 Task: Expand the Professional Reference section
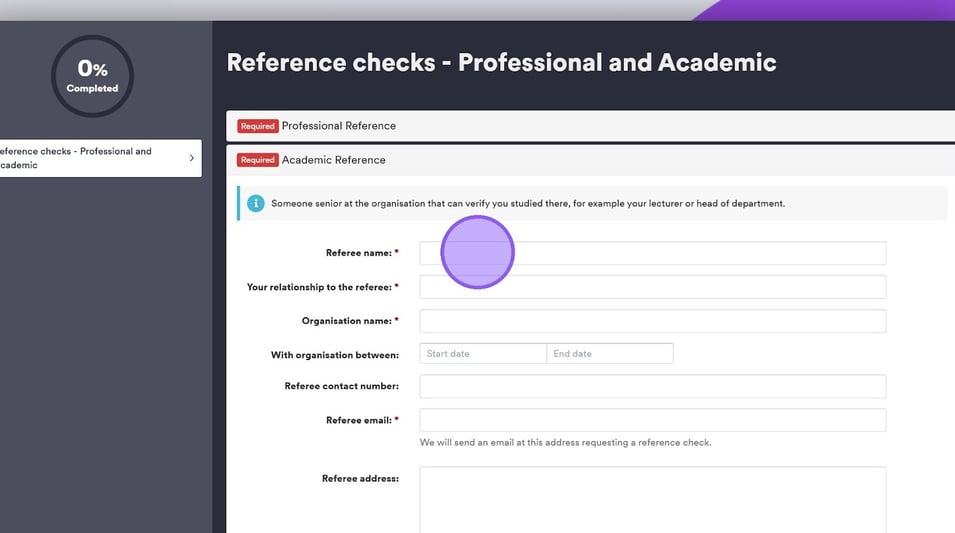[339, 126]
